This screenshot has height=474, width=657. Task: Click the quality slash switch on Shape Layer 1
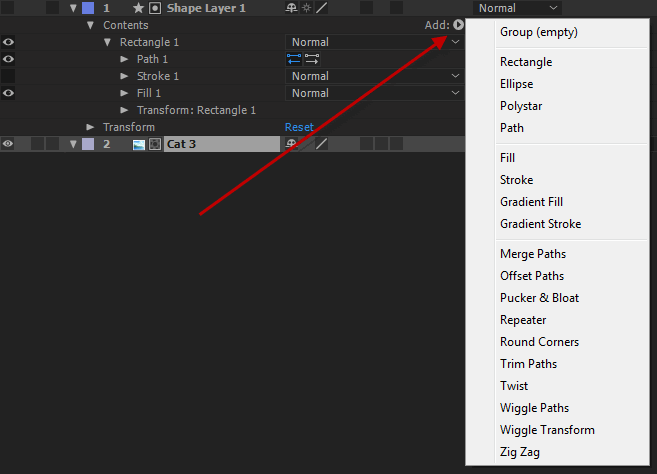(x=322, y=8)
